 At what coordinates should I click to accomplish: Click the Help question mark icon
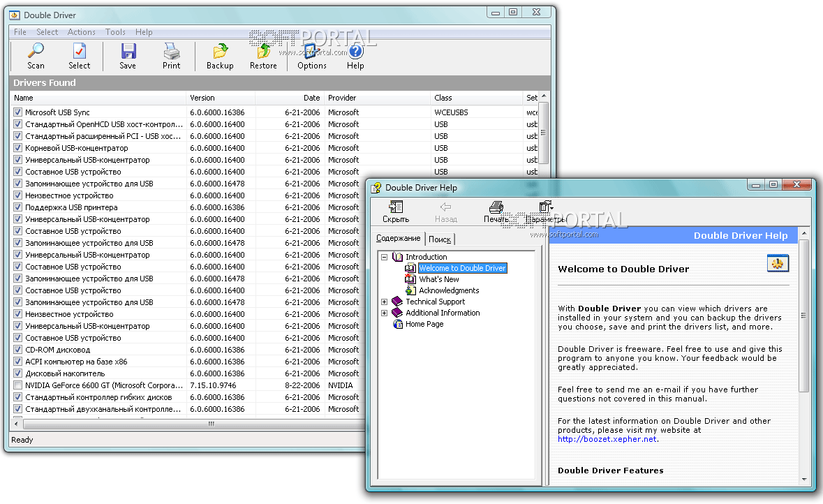pyautogui.click(x=355, y=51)
